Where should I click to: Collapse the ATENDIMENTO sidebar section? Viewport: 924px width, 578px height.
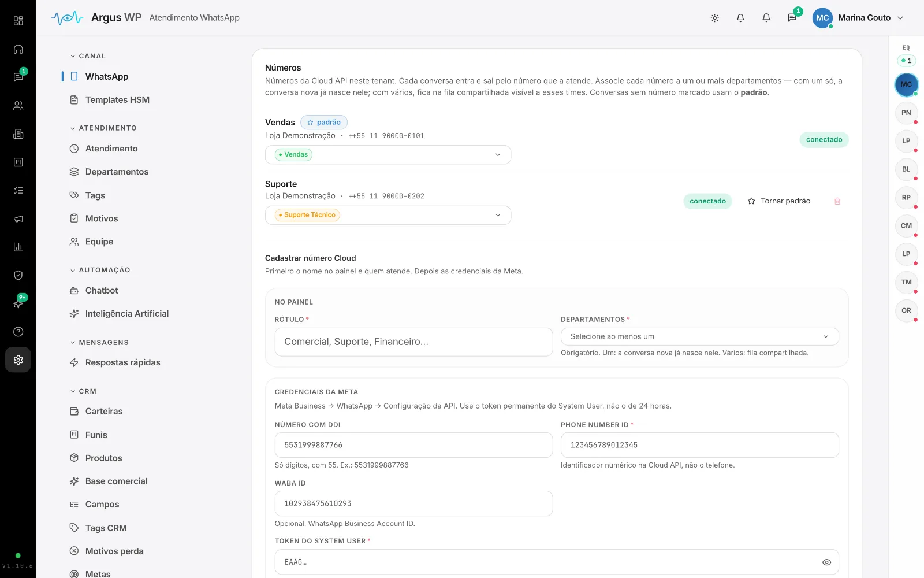tap(103, 128)
